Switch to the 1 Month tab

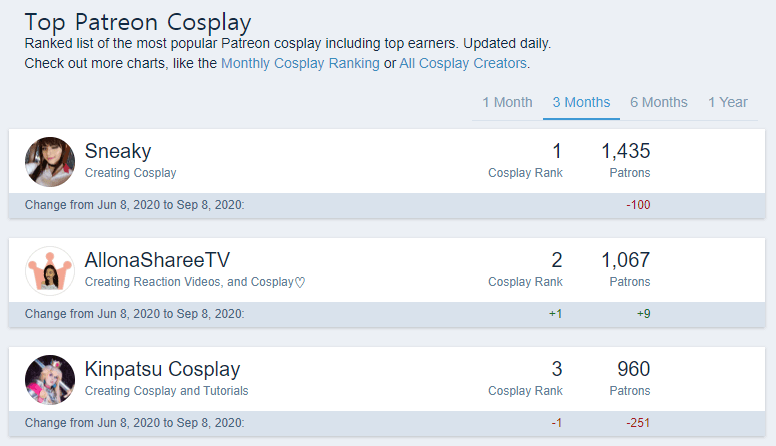click(x=507, y=102)
